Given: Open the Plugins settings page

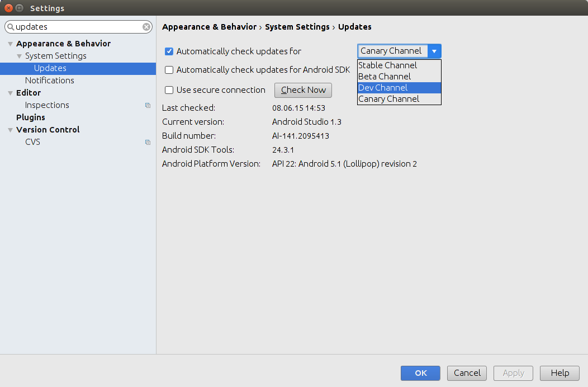Looking at the screenshot, I should [30, 117].
